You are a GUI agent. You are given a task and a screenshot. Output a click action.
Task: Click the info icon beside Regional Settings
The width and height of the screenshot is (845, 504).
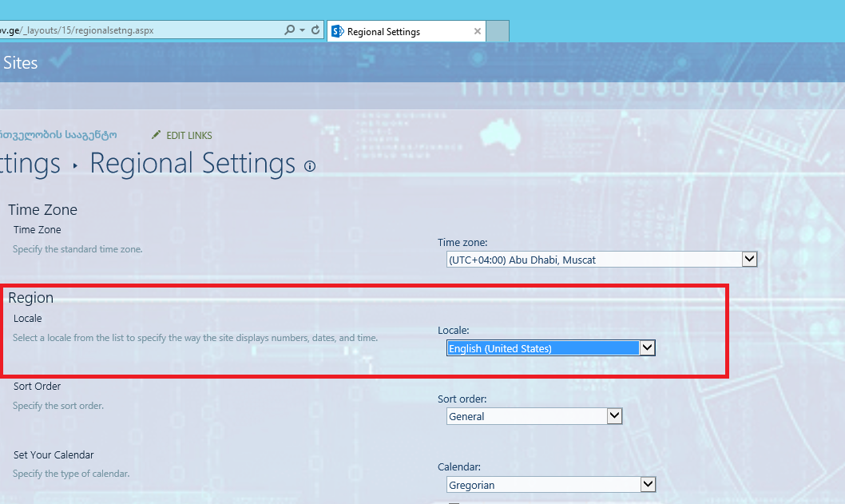[x=310, y=166]
